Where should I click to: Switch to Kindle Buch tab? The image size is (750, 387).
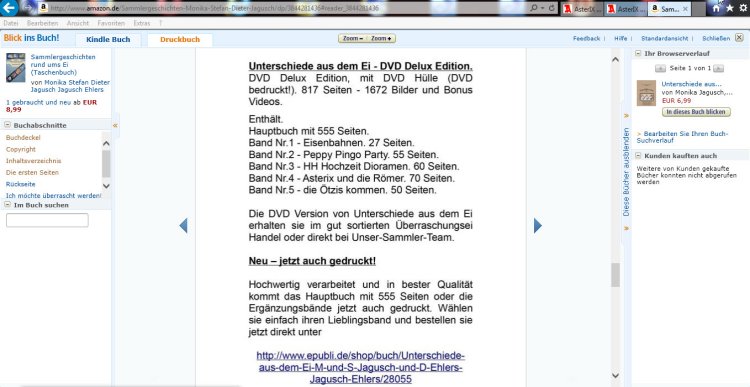click(108, 40)
